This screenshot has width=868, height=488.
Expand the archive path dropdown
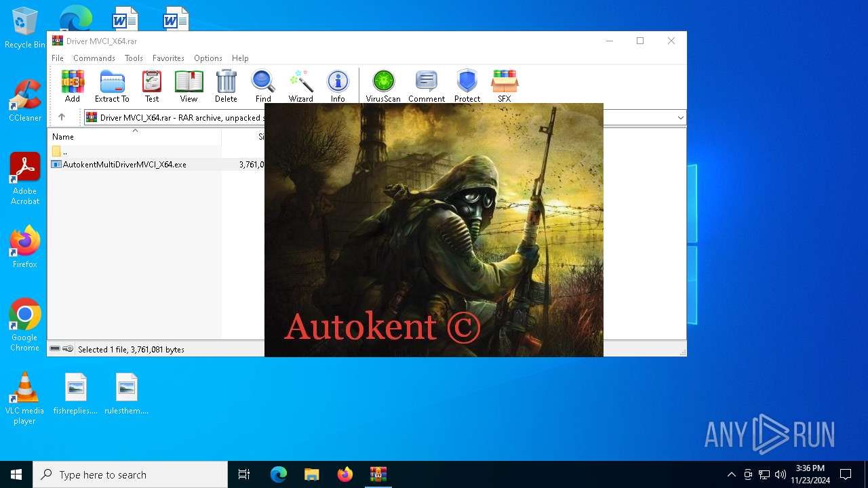[680, 118]
